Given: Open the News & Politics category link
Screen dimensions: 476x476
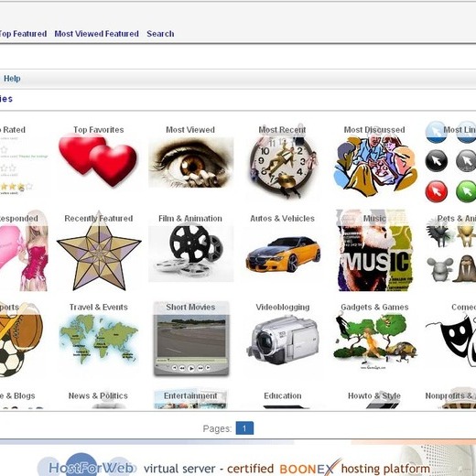Looking at the screenshot, I should [98, 395].
